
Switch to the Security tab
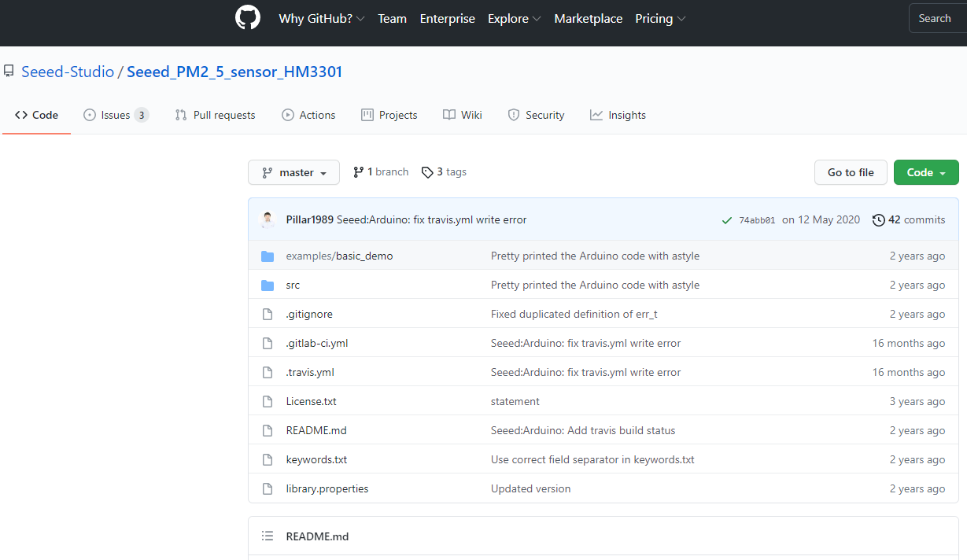point(536,115)
